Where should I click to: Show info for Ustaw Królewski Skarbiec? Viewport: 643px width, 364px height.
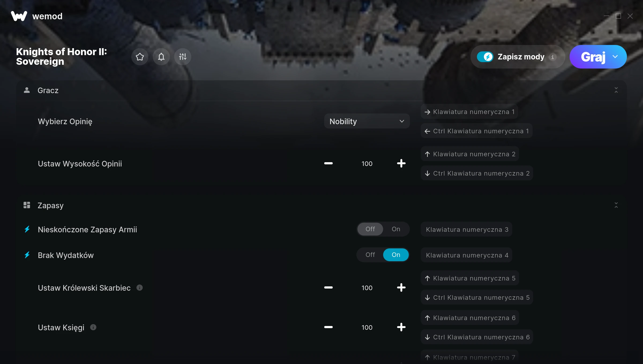point(140,288)
